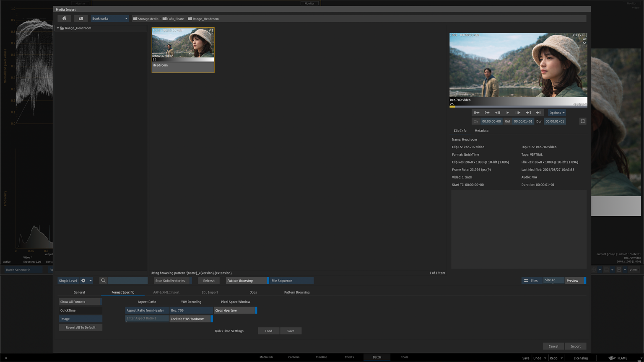Step back one frame in preview
This screenshot has width=644, height=362.
pyautogui.click(x=497, y=113)
